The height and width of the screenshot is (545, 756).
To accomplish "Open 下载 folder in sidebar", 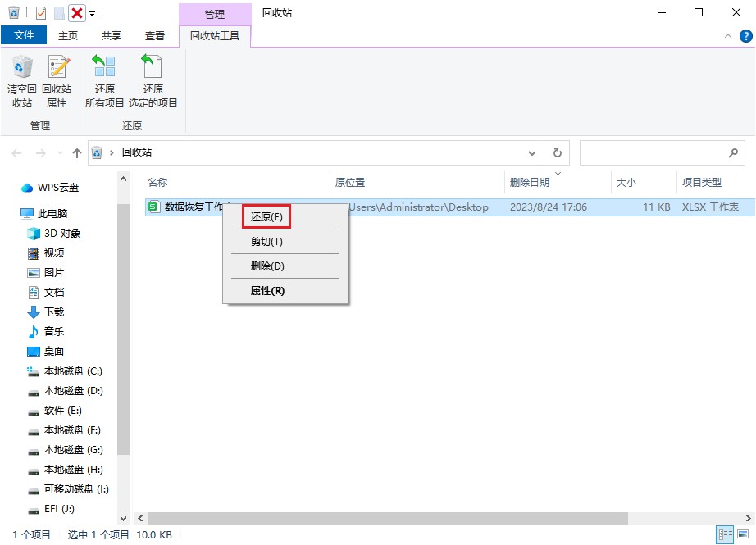I will pyautogui.click(x=46, y=311).
